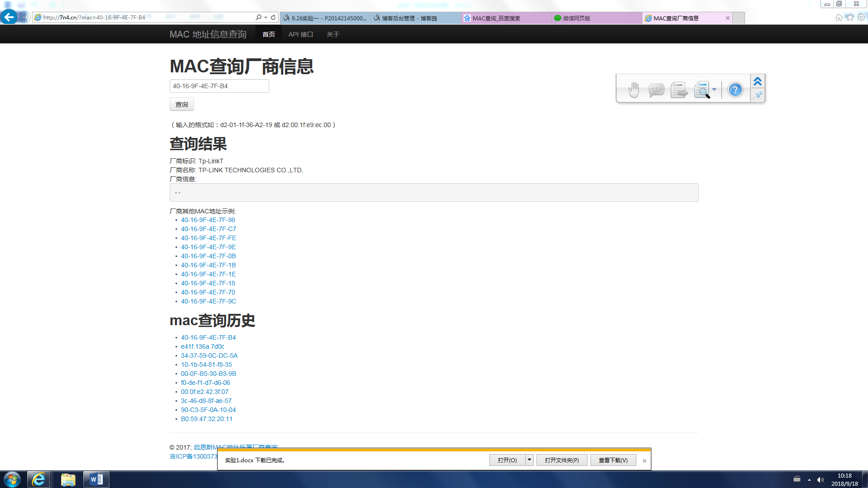Click the 查询 search button
The height and width of the screenshot is (488, 868).
[182, 104]
